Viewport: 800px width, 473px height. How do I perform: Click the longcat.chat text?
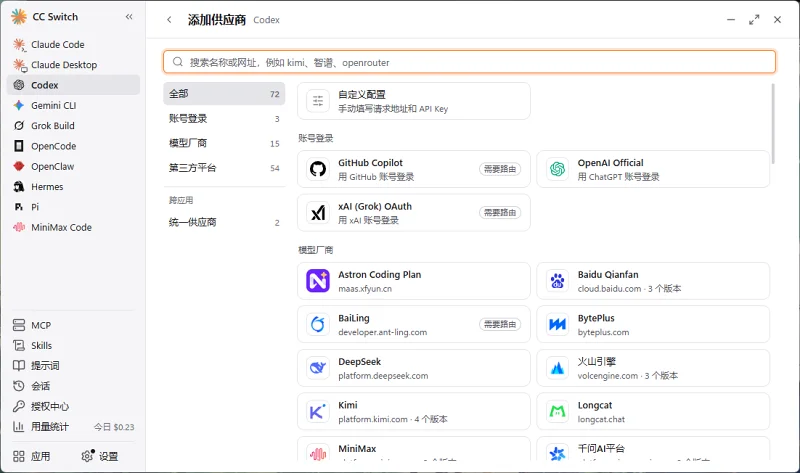(601, 419)
